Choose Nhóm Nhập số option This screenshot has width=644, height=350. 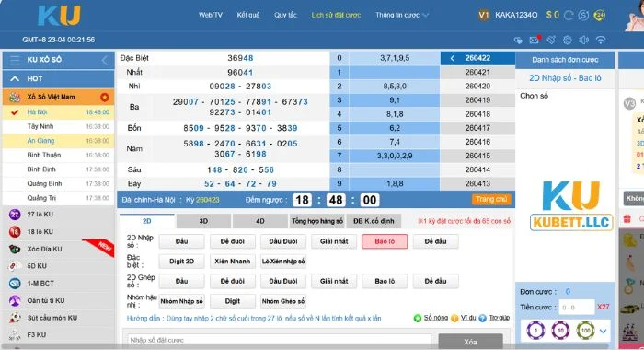181,301
